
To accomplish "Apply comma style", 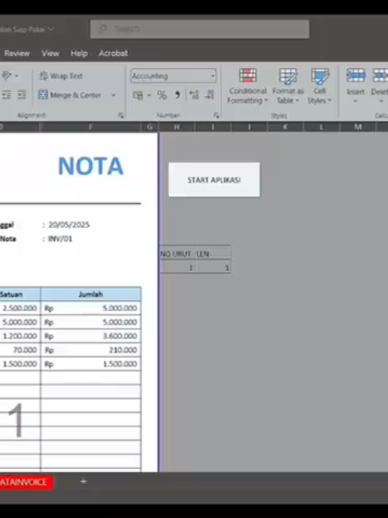I will click(177, 95).
